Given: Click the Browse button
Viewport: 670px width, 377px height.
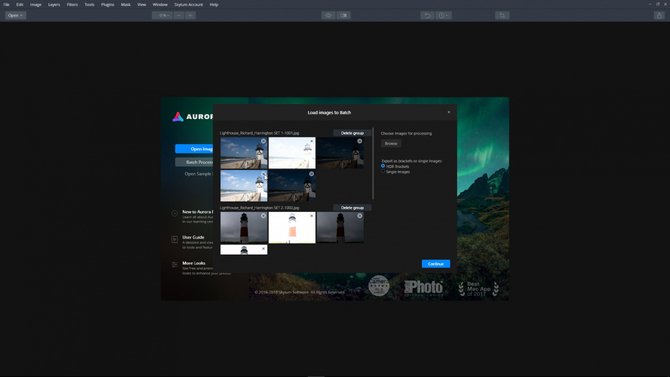Looking at the screenshot, I should (391, 144).
